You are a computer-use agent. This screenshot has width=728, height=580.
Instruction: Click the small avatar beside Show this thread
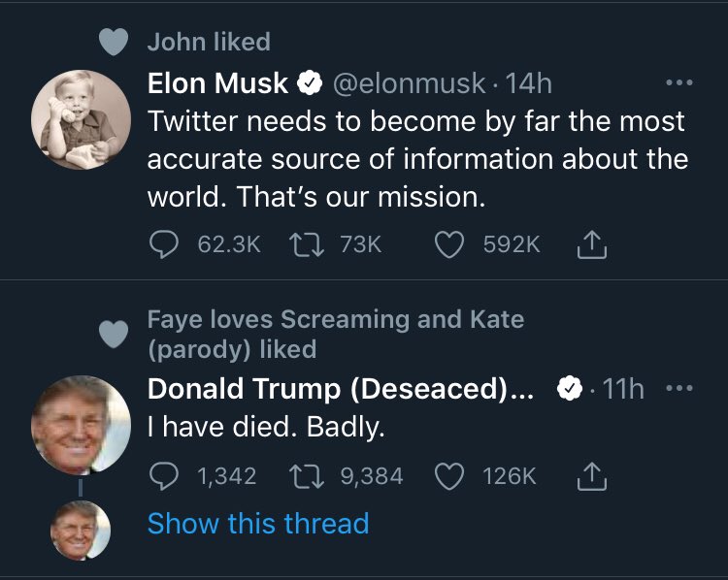(82, 531)
